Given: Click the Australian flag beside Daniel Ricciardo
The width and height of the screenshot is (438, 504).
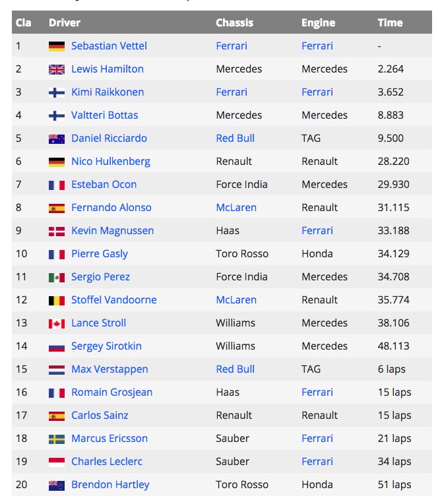Looking at the screenshot, I should click(x=57, y=139).
